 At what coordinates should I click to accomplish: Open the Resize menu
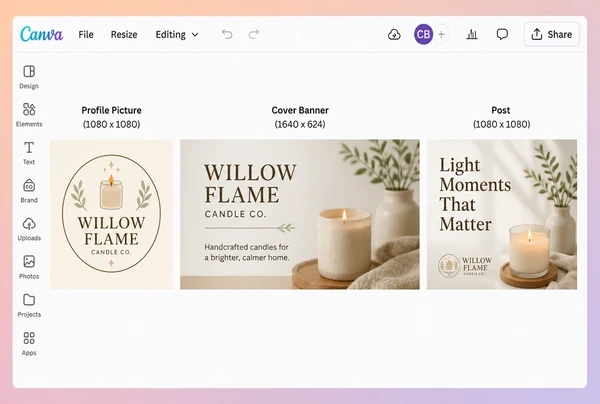pyautogui.click(x=124, y=34)
